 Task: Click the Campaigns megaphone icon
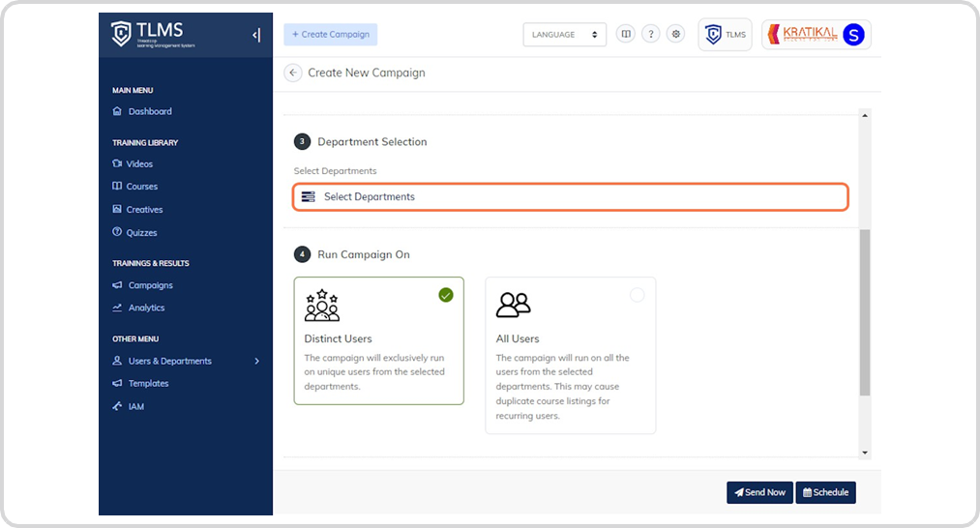117,285
